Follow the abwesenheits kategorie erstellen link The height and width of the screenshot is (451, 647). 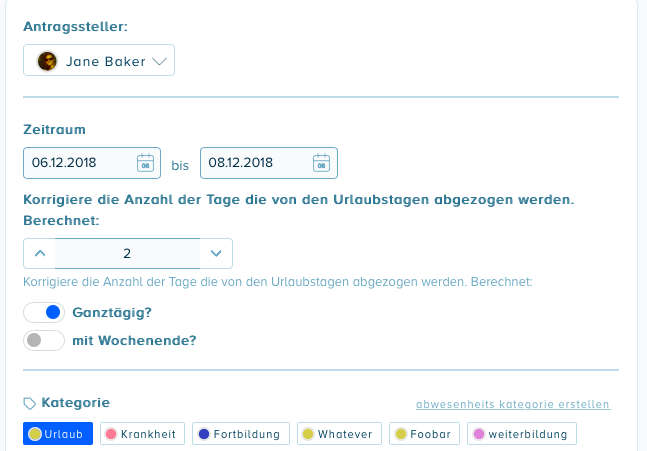[512, 404]
